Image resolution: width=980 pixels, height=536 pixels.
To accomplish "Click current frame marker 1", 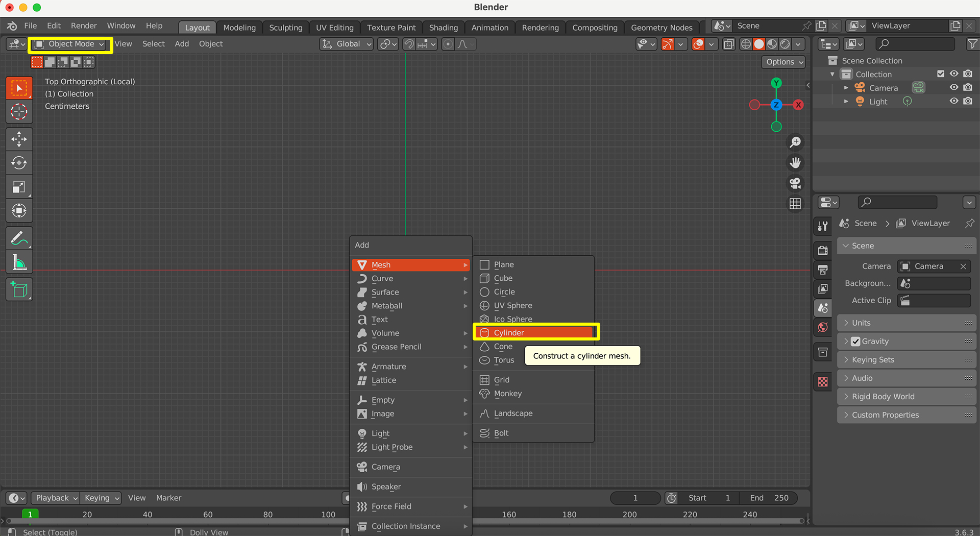I will tap(30, 514).
